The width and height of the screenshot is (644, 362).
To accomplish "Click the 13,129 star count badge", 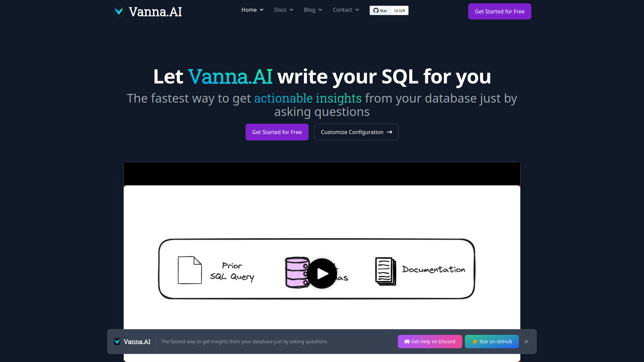I will [398, 10].
